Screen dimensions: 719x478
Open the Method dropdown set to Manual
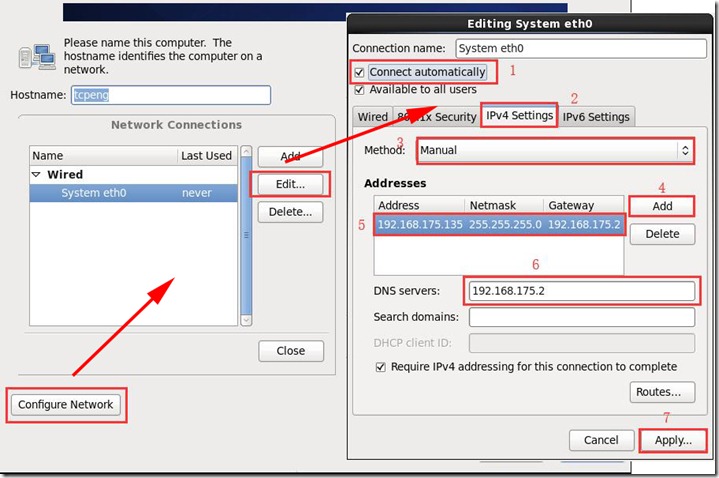pos(555,150)
